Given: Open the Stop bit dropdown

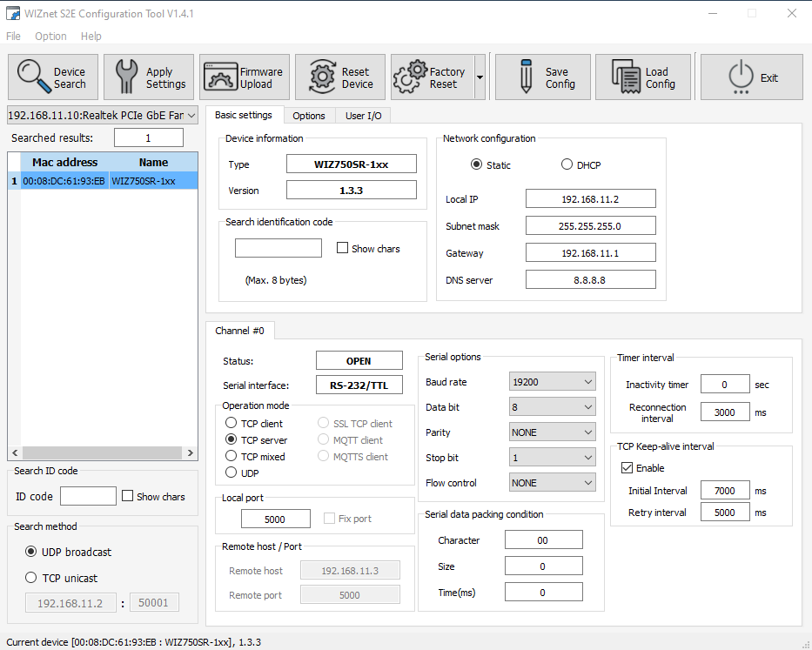Looking at the screenshot, I should click(x=552, y=458).
